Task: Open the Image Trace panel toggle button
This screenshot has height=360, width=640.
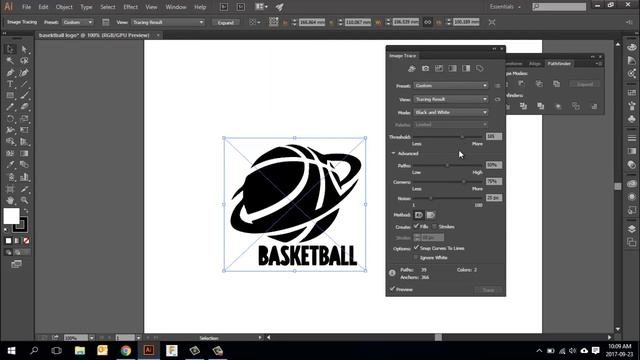Action: (106, 22)
